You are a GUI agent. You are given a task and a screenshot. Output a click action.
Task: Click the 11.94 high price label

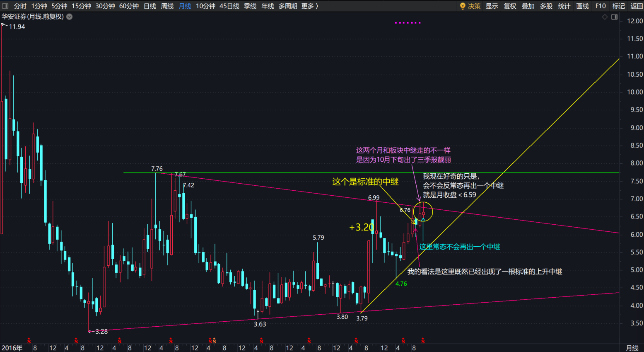point(17,27)
